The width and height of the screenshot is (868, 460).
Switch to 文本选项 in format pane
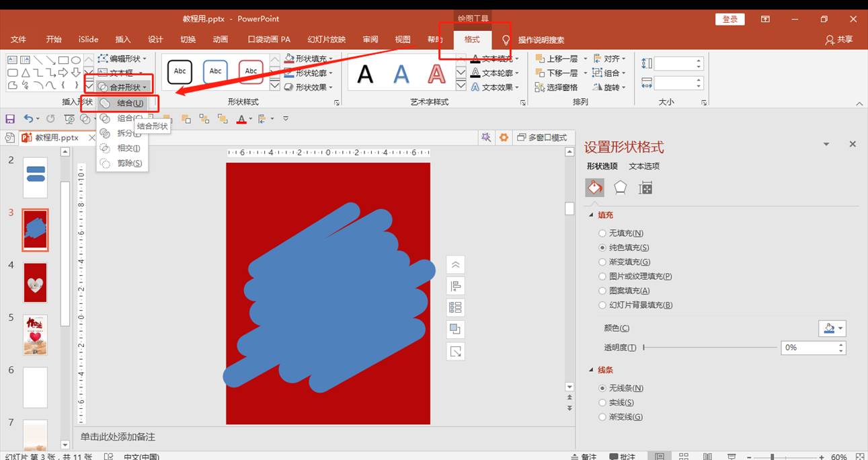tap(644, 166)
